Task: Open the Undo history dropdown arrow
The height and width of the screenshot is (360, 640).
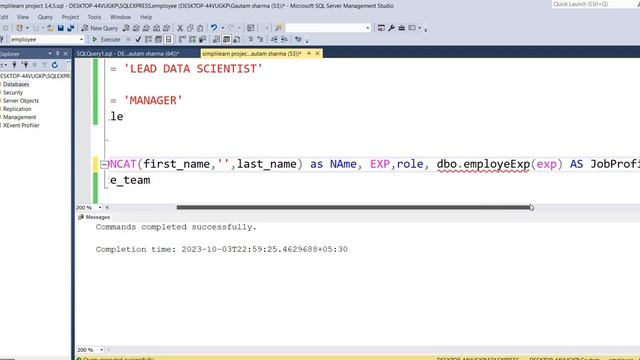Action: 222,28
